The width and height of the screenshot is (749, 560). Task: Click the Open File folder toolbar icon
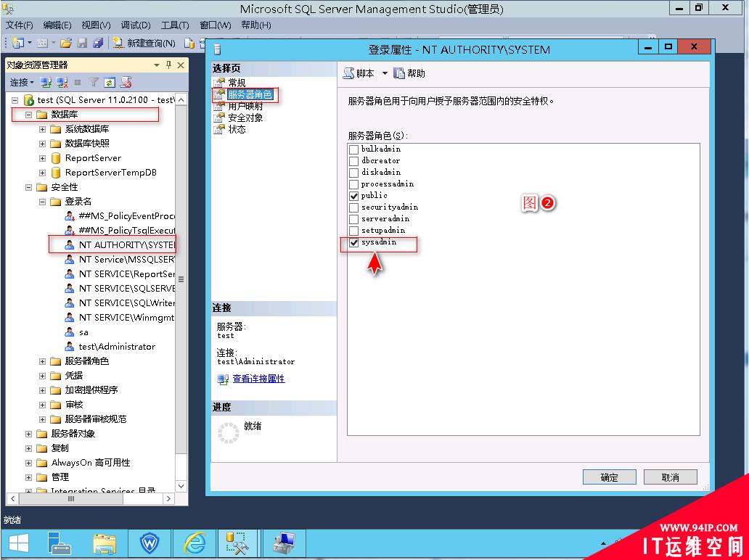[66, 43]
